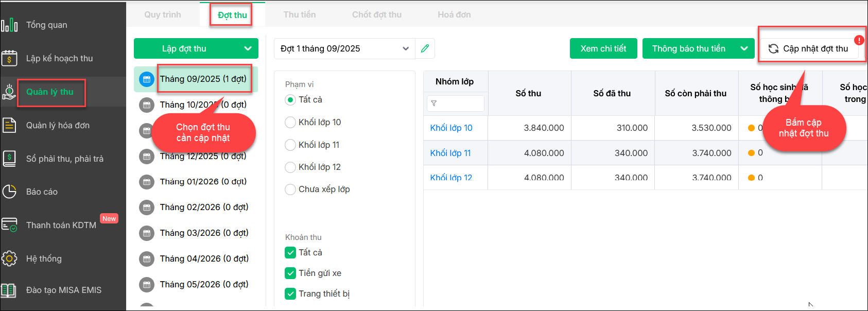Click the filter icon under Nhóm lớp
868x311 pixels.
tap(434, 103)
